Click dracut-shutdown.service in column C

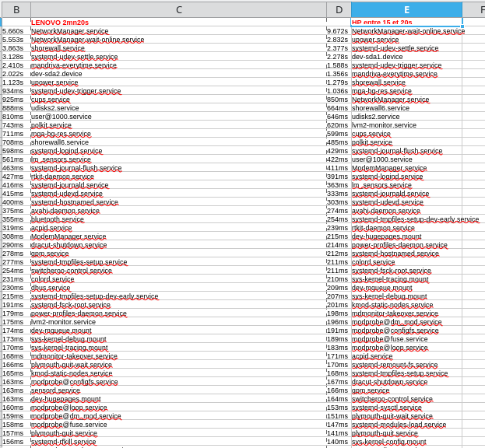click(x=178, y=245)
